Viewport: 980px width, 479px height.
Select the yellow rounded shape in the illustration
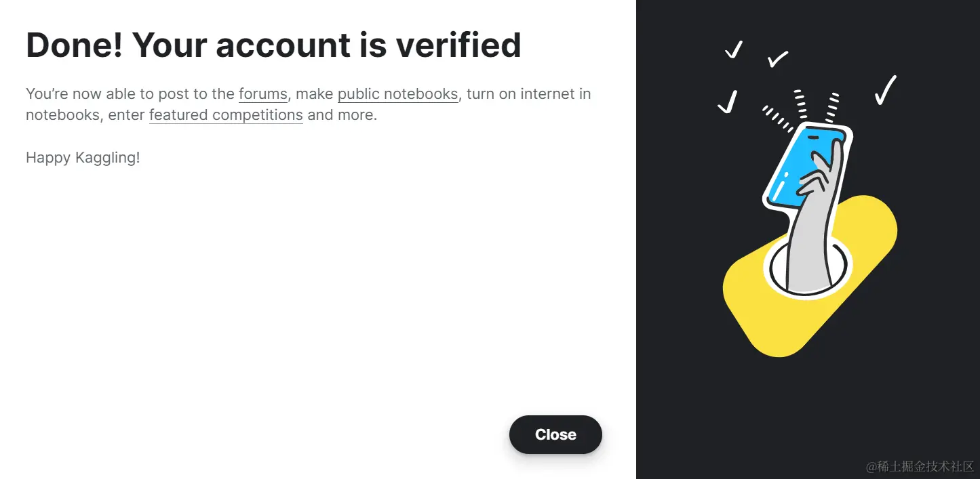tap(760, 312)
